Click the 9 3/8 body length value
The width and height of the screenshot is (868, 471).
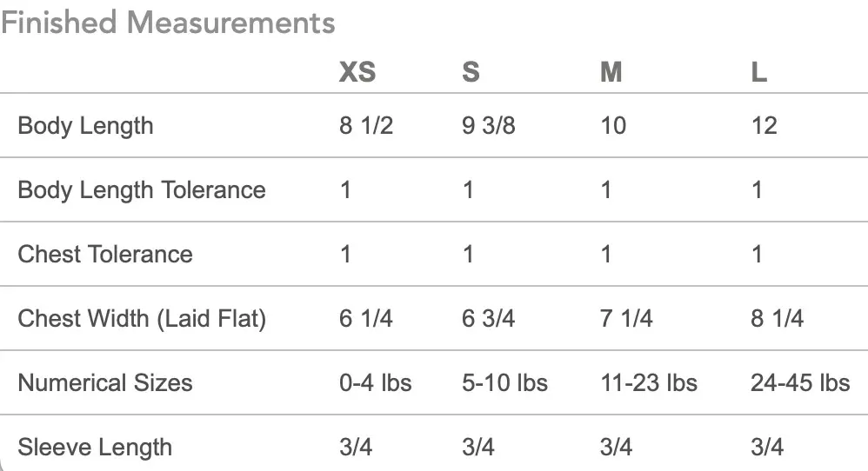[488, 126]
